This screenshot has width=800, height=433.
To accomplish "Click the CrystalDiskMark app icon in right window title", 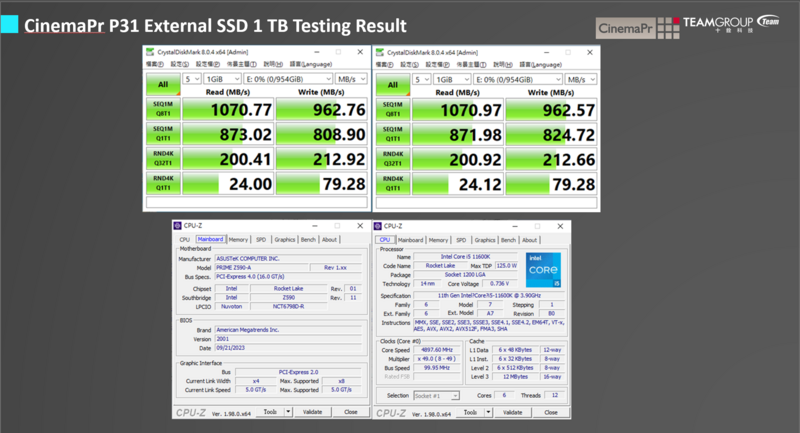I will (380, 53).
